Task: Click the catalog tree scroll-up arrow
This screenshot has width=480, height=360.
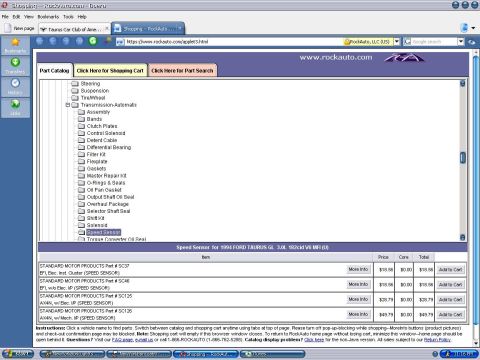Action: coord(463,83)
